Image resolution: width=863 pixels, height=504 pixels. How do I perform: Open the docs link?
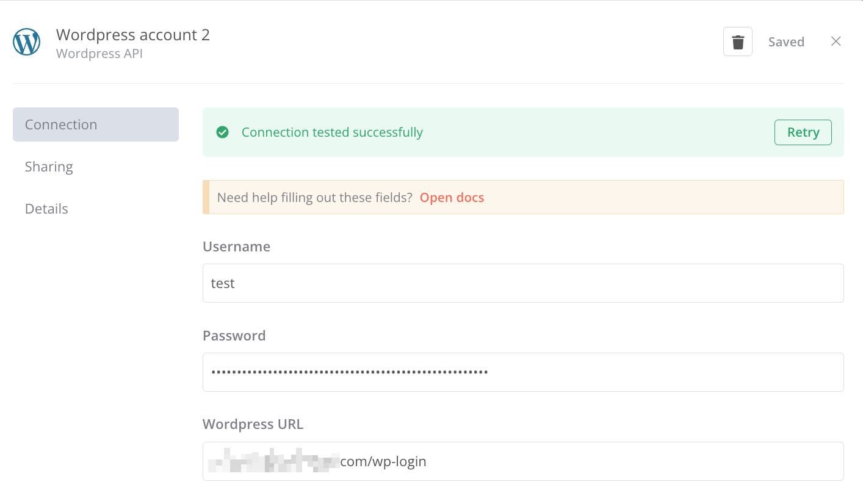pyautogui.click(x=452, y=198)
